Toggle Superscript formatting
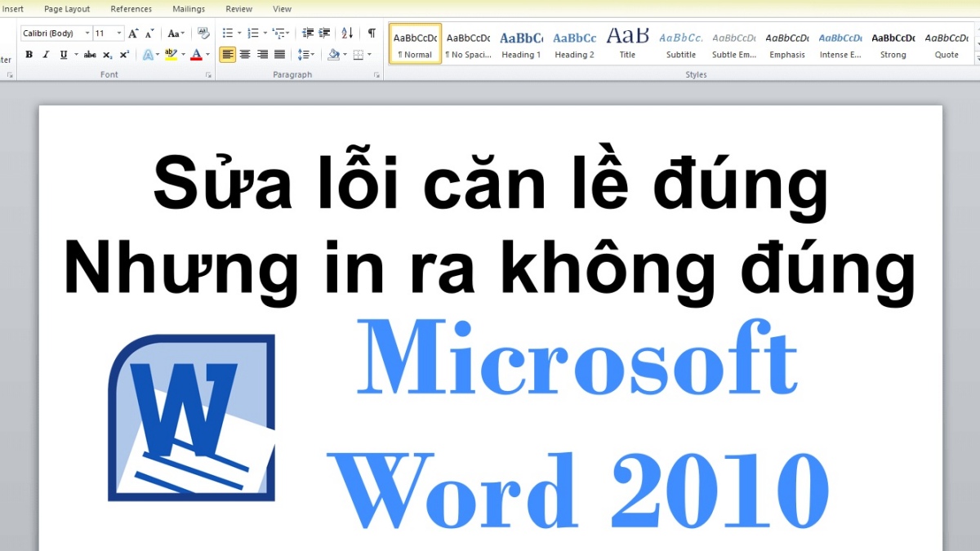The height and width of the screenshot is (551, 980). tap(124, 55)
